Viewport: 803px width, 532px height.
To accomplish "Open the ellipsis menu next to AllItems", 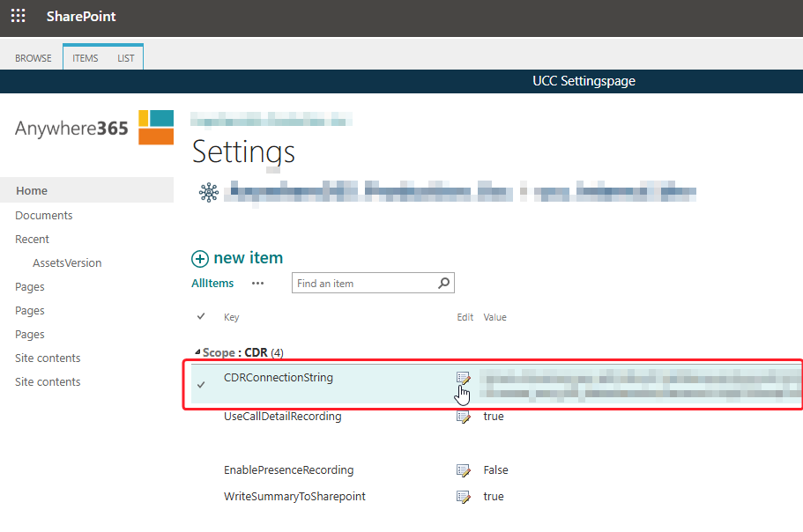I will pyautogui.click(x=257, y=284).
